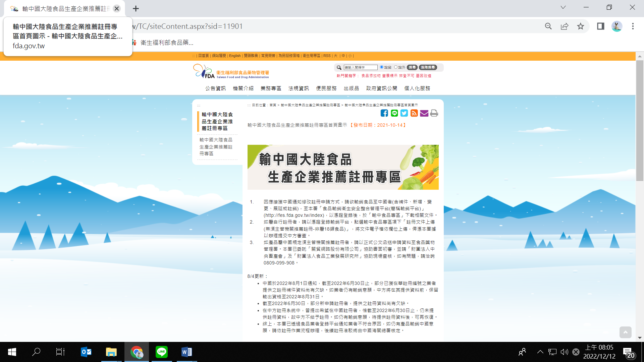Click the keyword search input field
Screen dimensions: 644x362
361,67
